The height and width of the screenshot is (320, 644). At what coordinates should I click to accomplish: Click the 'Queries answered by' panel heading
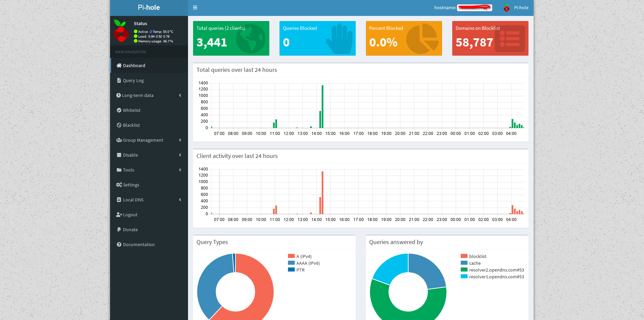[396, 242]
